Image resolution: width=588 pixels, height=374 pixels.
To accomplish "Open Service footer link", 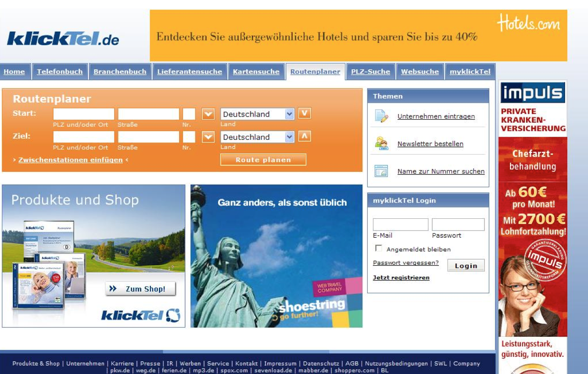I will [218, 363].
